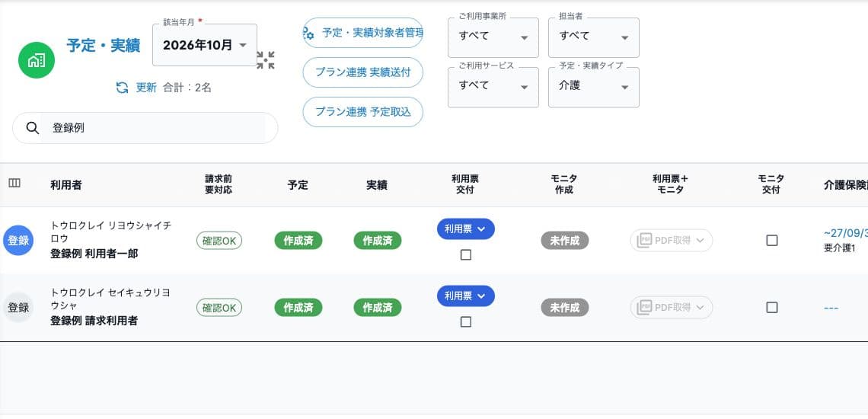Click 確認OK badge for 利用者一郎
The height and width of the screenshot is (419, 868).
219,241
